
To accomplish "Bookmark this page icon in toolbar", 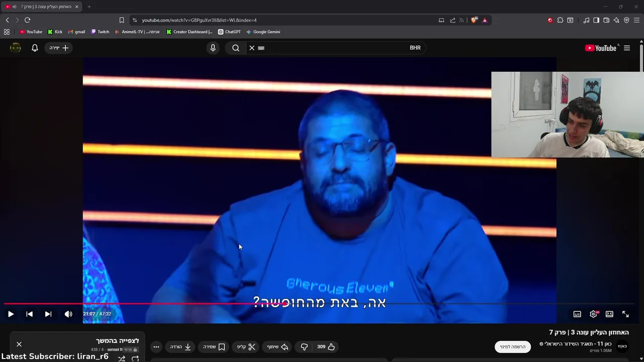I will tap(121, 20).
